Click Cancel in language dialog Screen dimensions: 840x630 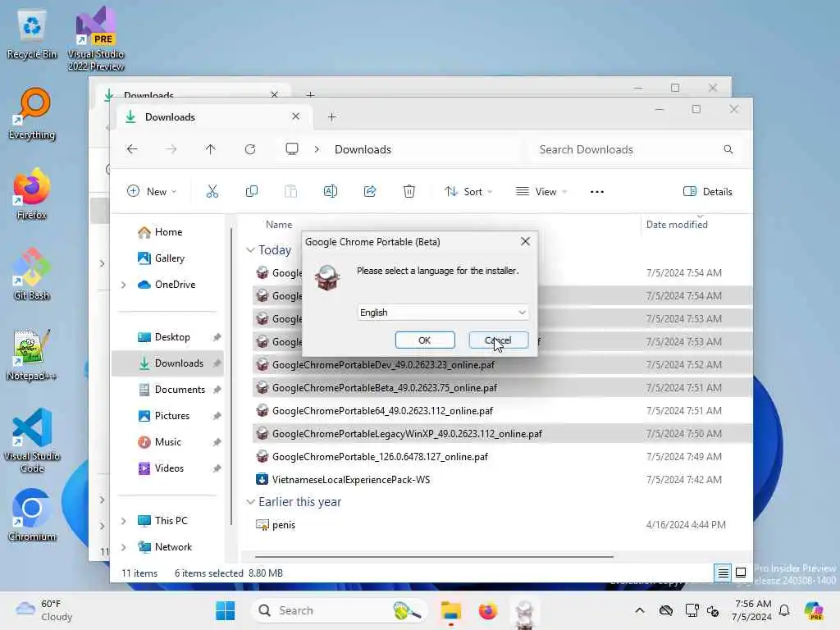pos(499,340)
